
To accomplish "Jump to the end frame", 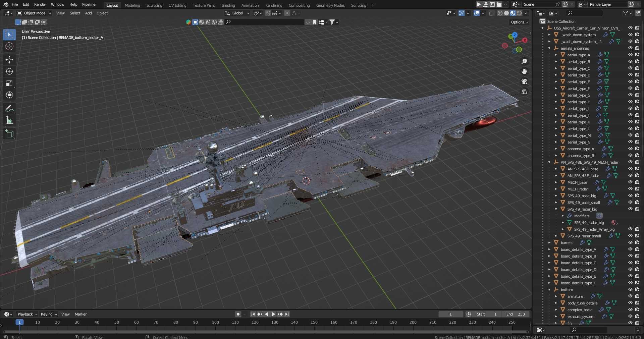I will (287, 314).
